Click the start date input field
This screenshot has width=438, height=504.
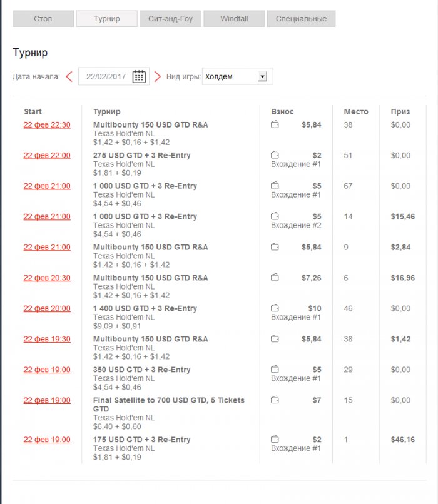pyautogui.click(x=106, y=76)
